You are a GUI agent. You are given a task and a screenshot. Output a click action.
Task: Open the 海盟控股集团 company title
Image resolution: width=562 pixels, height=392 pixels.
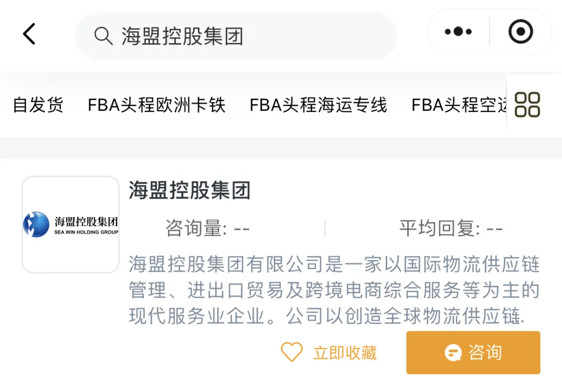pos(190,191)
